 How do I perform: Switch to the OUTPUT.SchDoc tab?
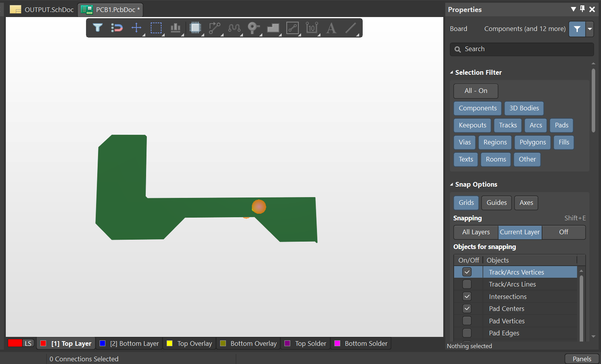pos(41,10)
